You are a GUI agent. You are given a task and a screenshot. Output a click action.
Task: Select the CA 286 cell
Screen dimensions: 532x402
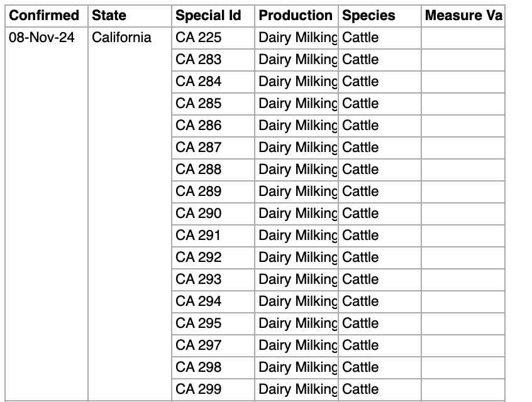[199, 126]
